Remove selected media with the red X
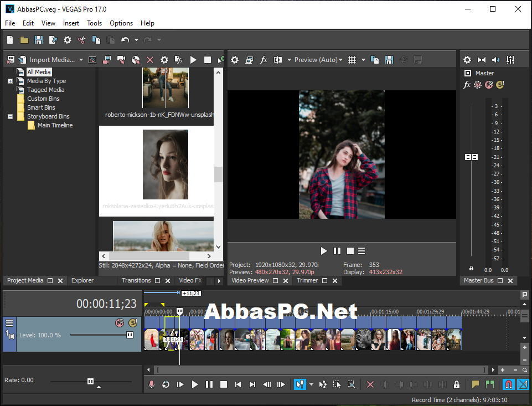 tap(150, 60)
